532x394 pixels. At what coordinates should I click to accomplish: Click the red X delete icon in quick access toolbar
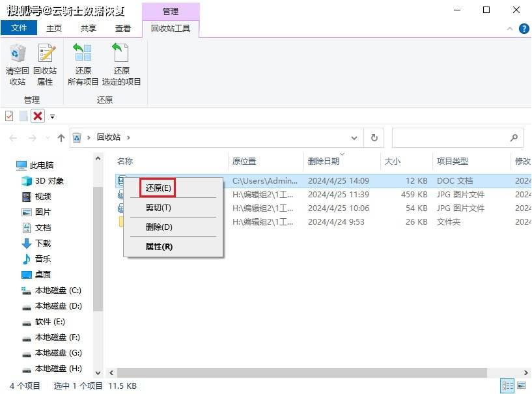click(38, 116)
